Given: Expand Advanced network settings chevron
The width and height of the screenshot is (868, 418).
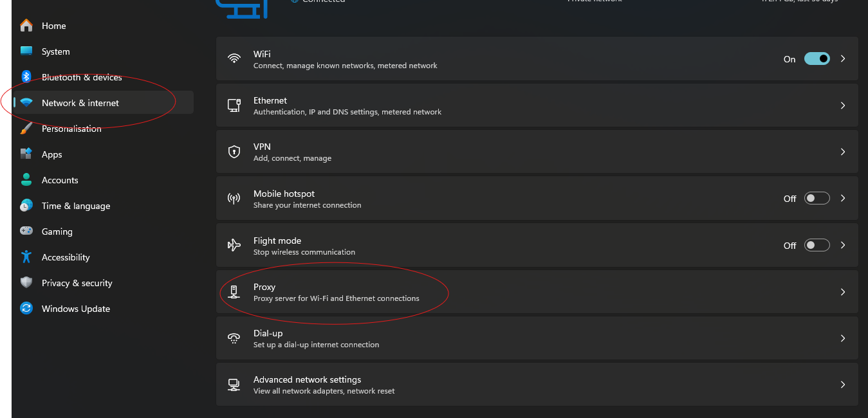Looking at the screenshot, I should pos(843,385).
